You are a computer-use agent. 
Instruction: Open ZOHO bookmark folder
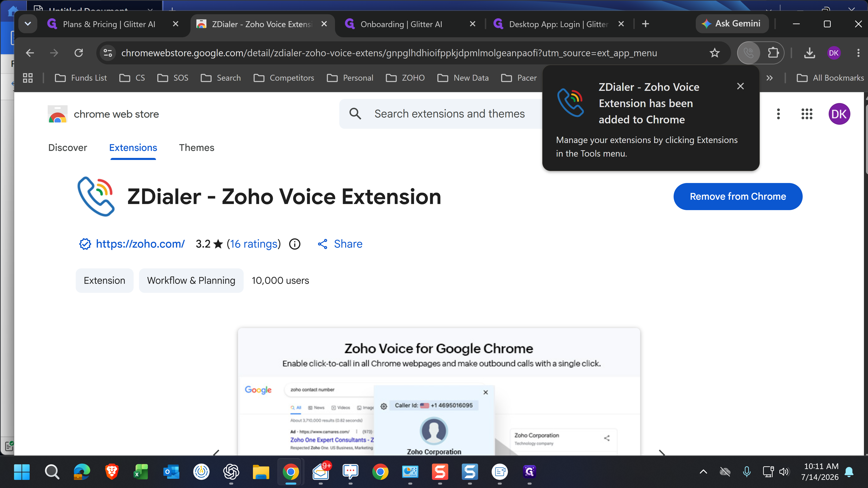click(x=405, y=78)
